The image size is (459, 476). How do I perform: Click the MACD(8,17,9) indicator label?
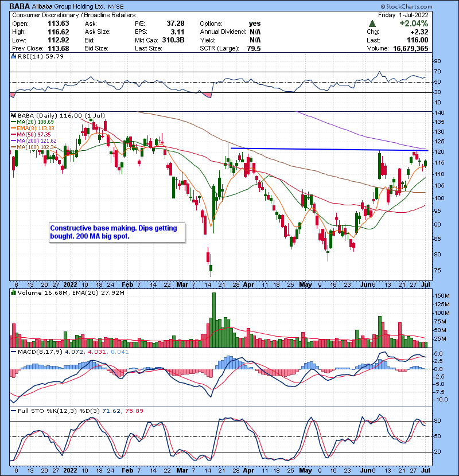point(40,352)
